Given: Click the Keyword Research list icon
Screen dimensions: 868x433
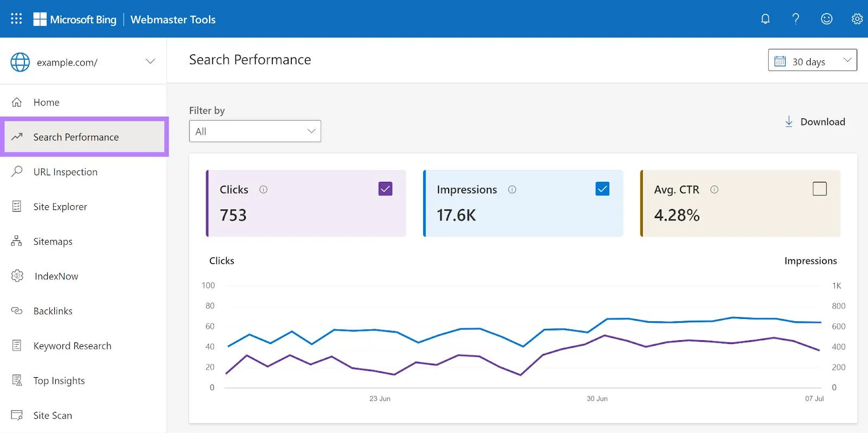Looking at the screenshot, I should [17, 346].
